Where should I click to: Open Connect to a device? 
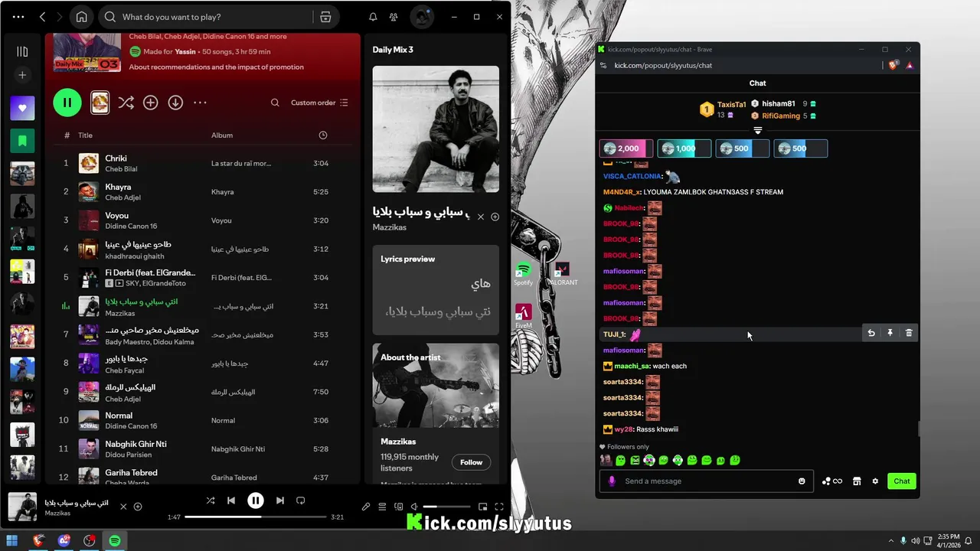(398, 507)
